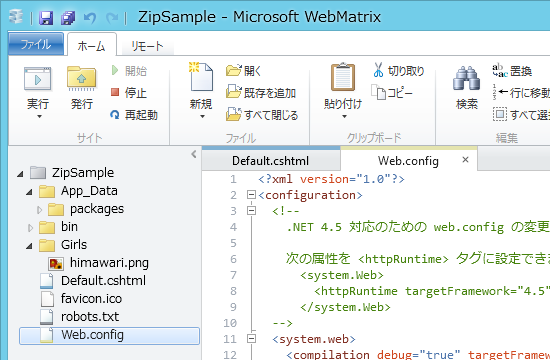Expand the packages folder node
The image size is (550, 360).
pyautogui.click(x=39, y=210)
